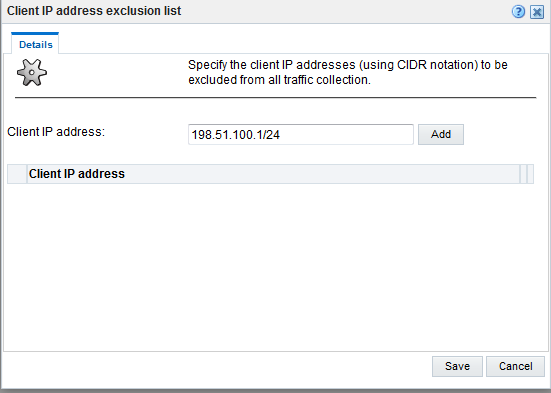Click empty tab strip right of Details
The image size is (551, 393).
coord(302,43)
